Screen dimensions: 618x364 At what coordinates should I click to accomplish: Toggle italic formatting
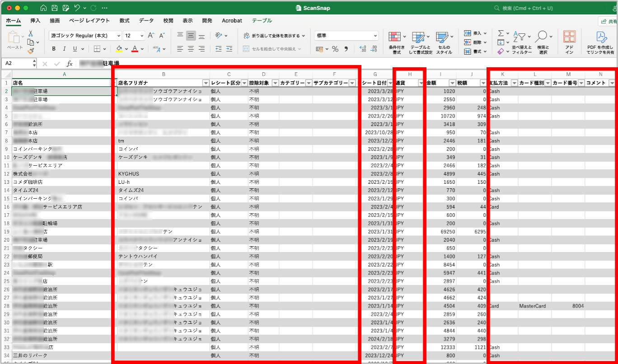click(64, 49)
